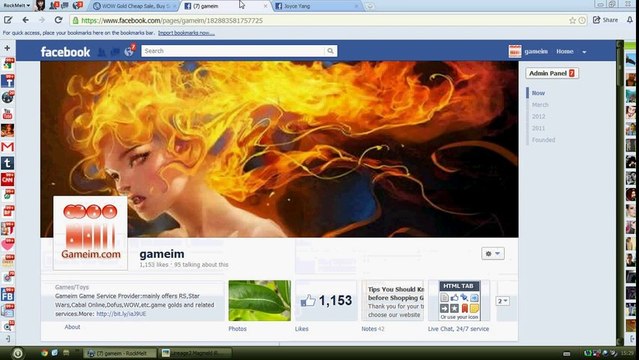Image resolution: width=639 pixels, height=360 pixels.
Task: Click 'Import bookmarks now...' link
Action: [186, 33]
